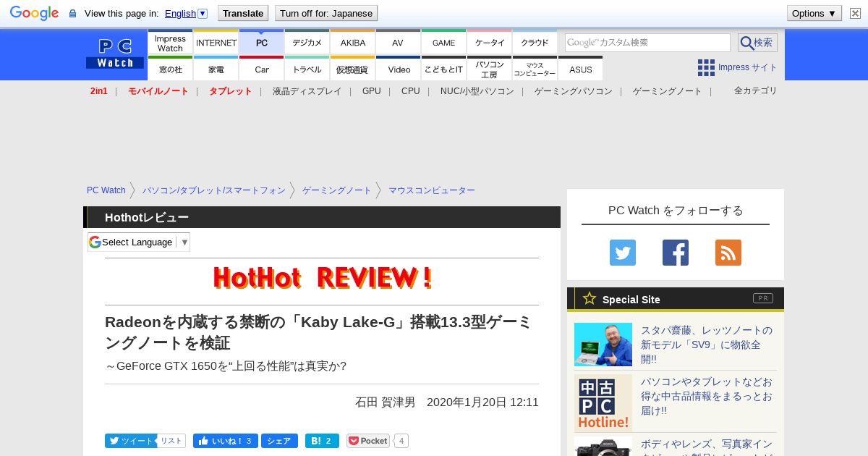Click the Twitter リスト button
Image resolution: width=868 pixels, height=456 pixels.
171,441
